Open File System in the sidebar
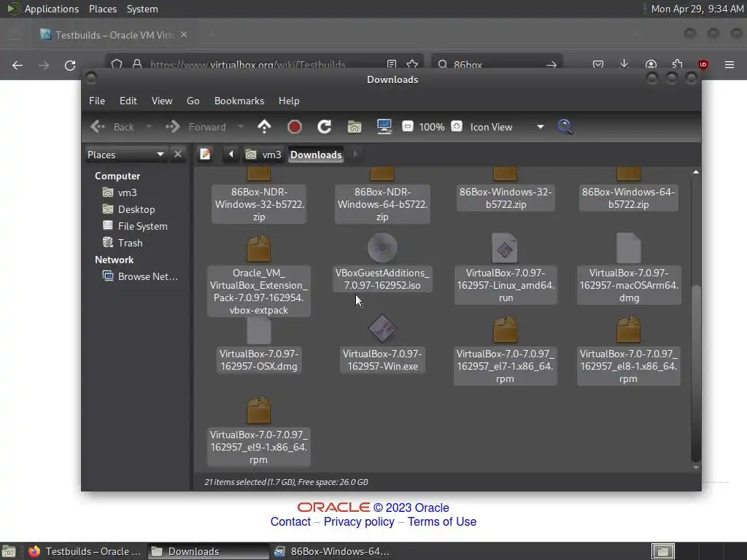Screen dimensions: 747x560 click(x=142, y=226)
